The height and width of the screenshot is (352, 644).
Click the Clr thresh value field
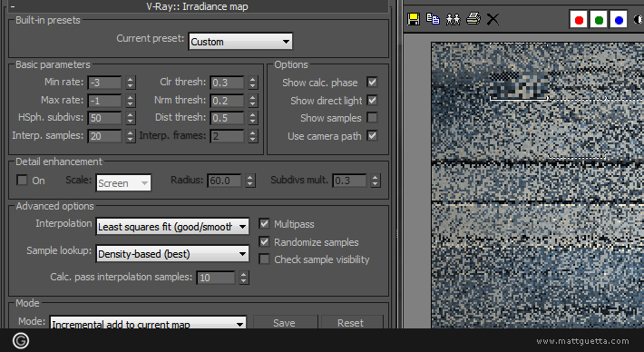coord(227,83)
